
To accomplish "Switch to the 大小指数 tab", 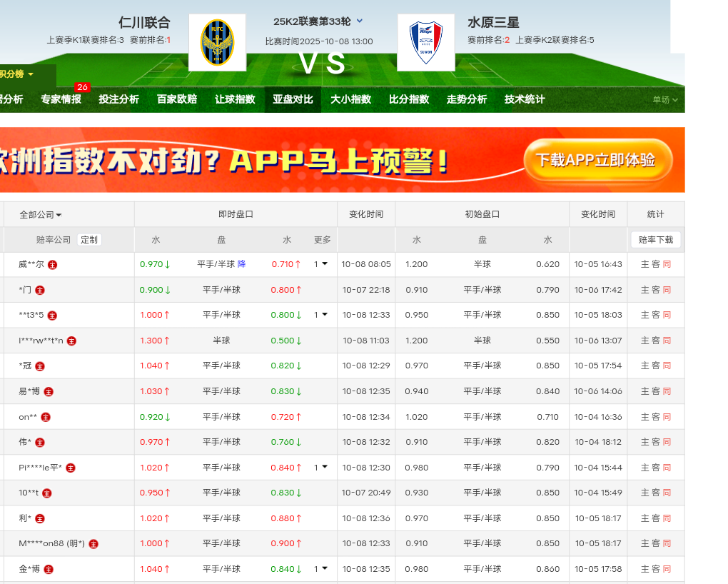I will 350,99.
